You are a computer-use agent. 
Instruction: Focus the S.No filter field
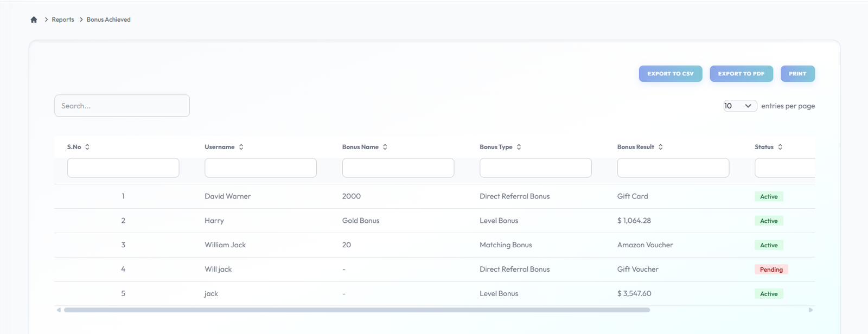coord(123,168)
